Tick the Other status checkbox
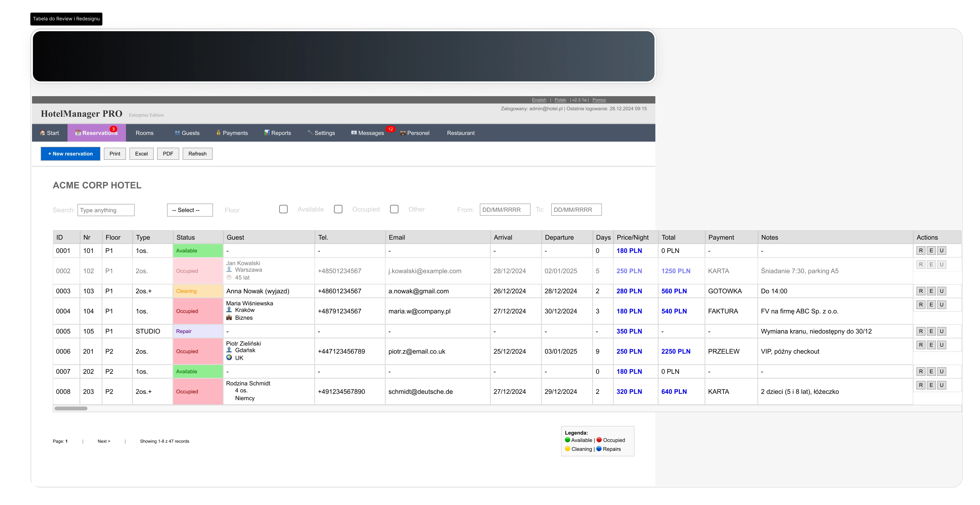 click(394, 209)
